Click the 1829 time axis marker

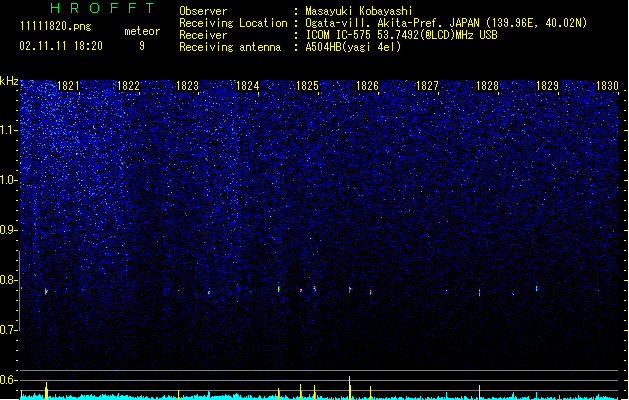click(547, 86)
